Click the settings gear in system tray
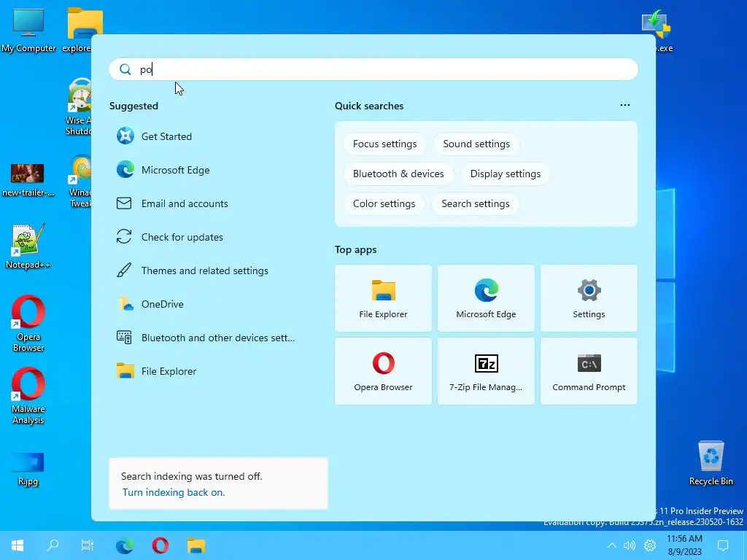This screenshot has height=560, width=747. 650,545
